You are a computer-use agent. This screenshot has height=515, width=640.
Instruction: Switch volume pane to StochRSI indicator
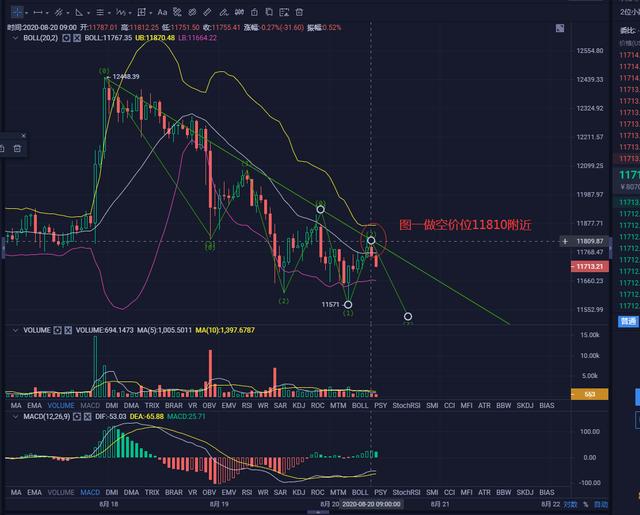click(406, 406)
